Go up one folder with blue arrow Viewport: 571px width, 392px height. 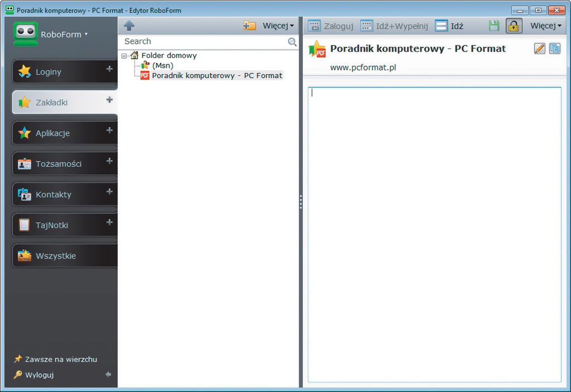point(129,26)
